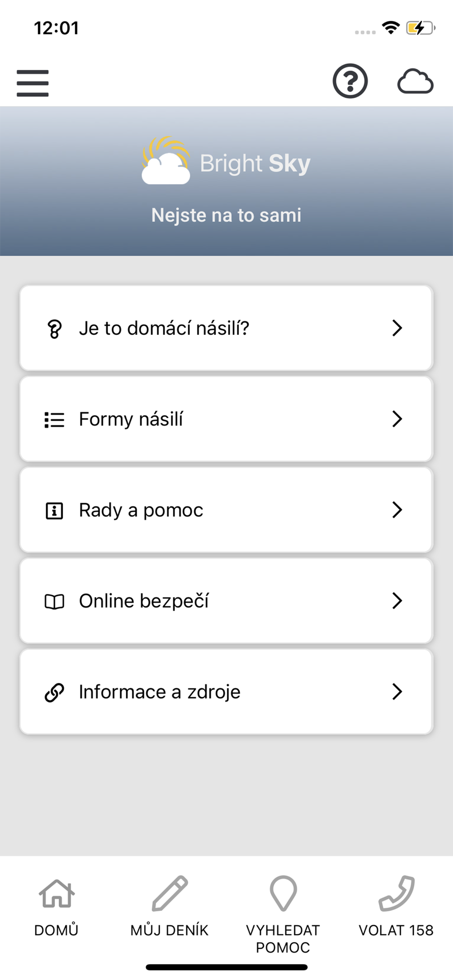453x980 pixels.
Task: Open the Online bezpečí section
Action: click(x=226, y=601)
